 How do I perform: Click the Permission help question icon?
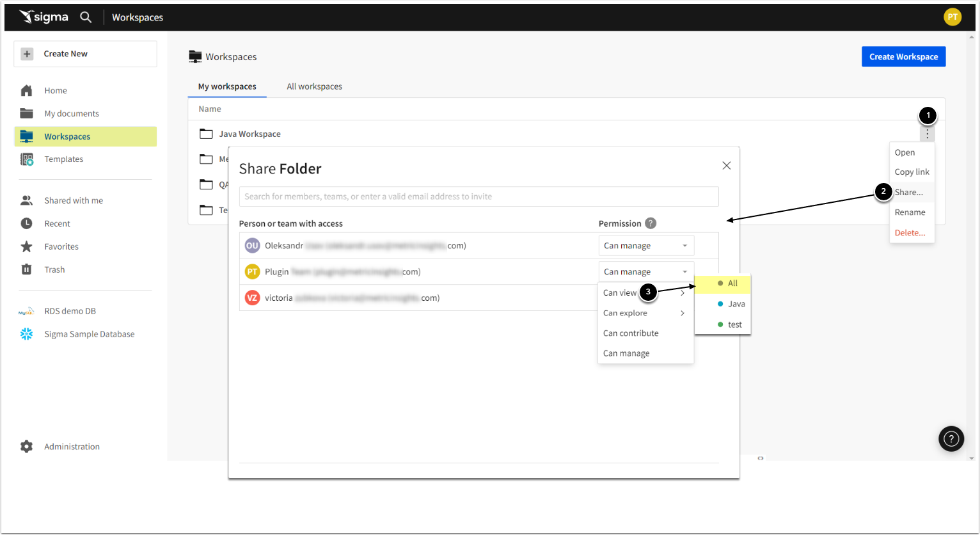pos(651,223)
